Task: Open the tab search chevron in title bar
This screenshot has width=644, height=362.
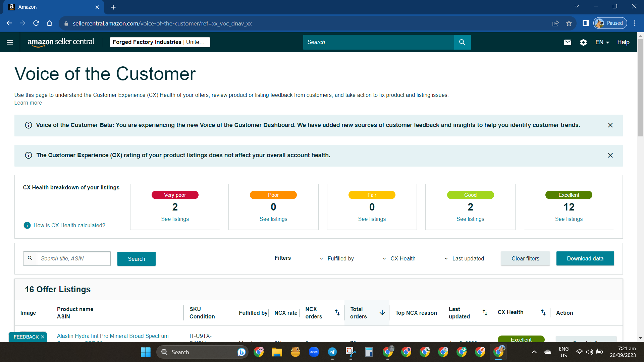Action: (577, 6)
